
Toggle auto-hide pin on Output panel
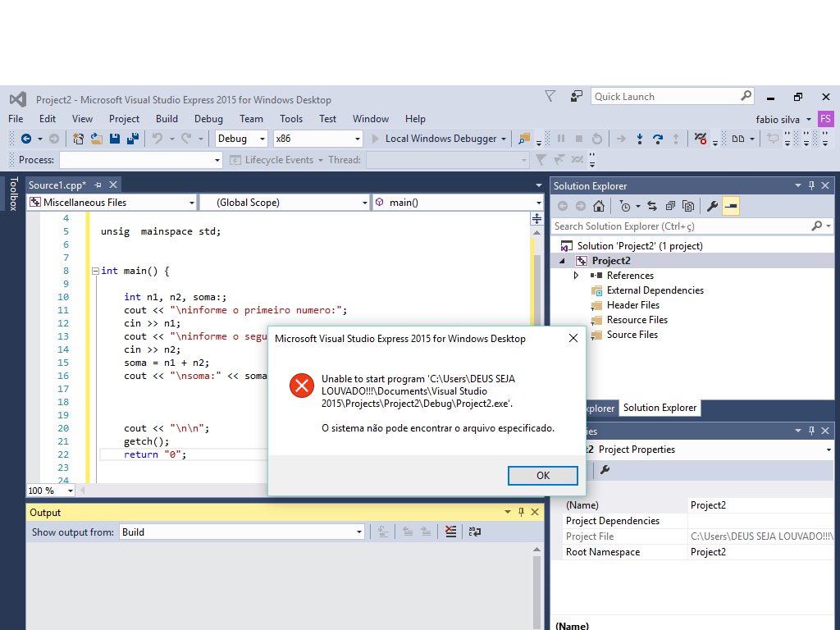point(521,512)
